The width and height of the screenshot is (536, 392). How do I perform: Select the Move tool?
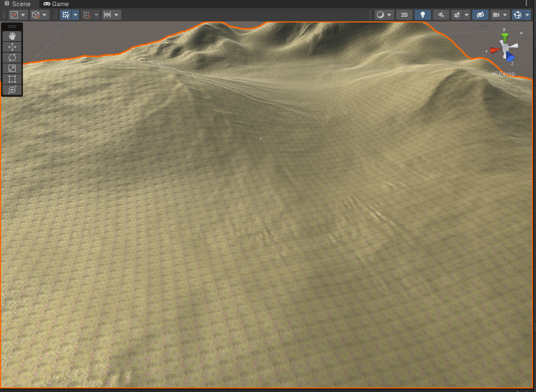12,46
